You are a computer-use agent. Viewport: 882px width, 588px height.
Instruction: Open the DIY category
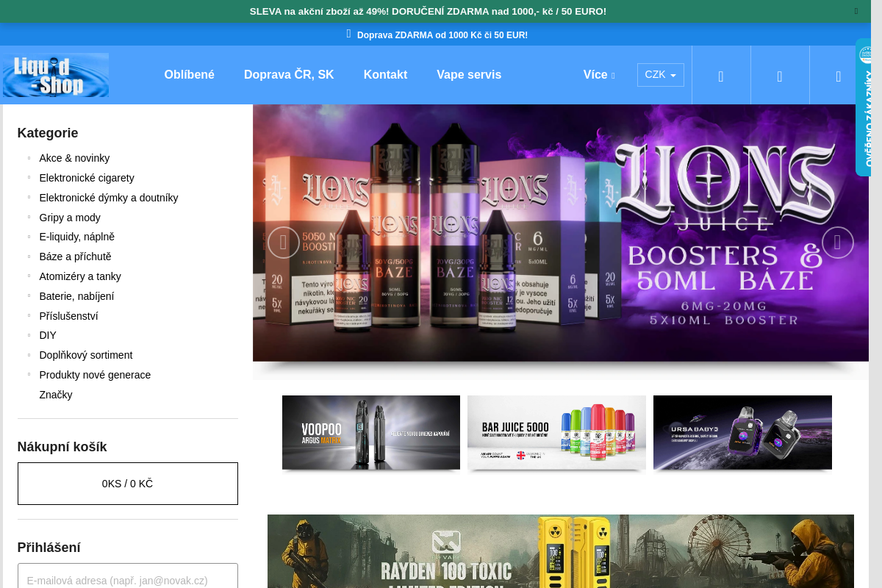pyautogui.click(x=48, y=335)
